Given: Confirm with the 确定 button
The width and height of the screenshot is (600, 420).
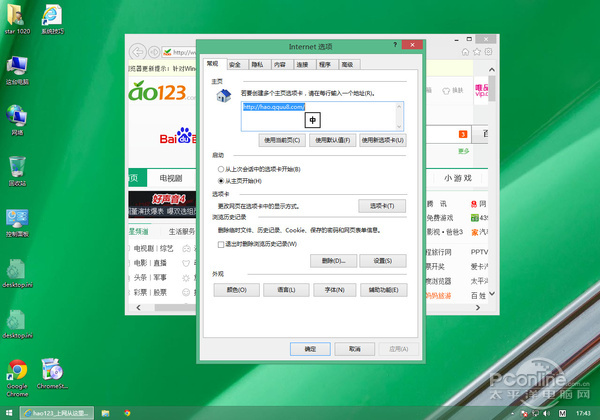Looking at the screenshot, I should [310, 349].
